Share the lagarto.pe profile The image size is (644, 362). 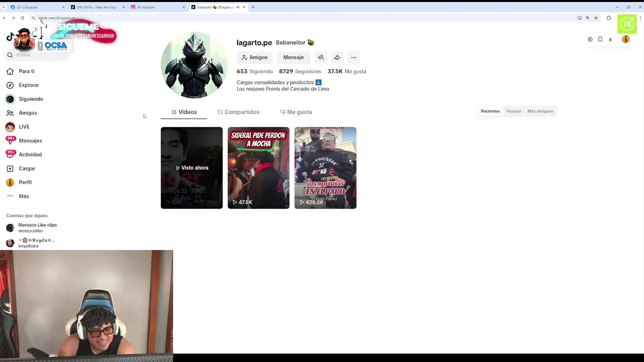click(337, 57)
